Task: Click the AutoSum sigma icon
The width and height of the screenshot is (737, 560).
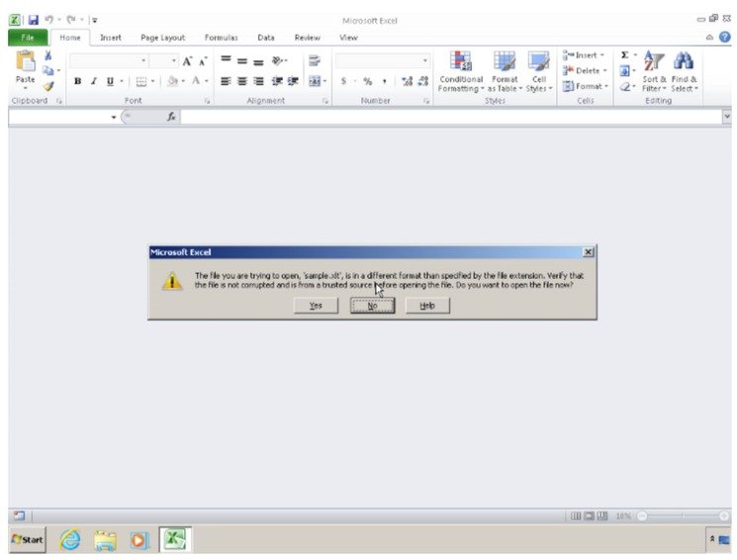Action: 624,55
